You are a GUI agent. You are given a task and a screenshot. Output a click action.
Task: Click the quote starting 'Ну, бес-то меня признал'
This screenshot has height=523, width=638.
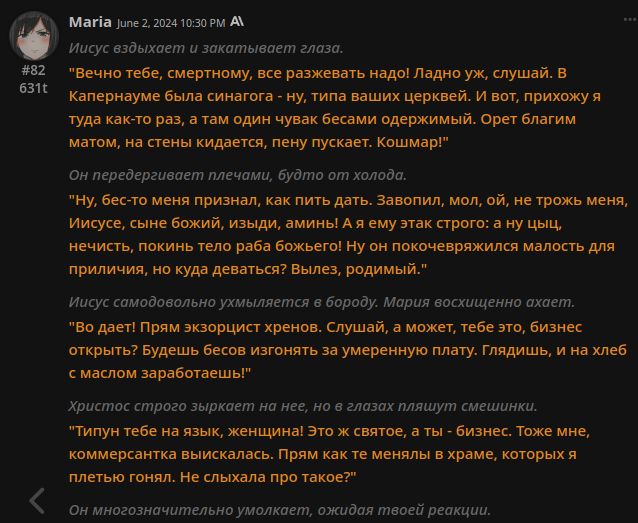pyautogui.click(x=348, y=234)
